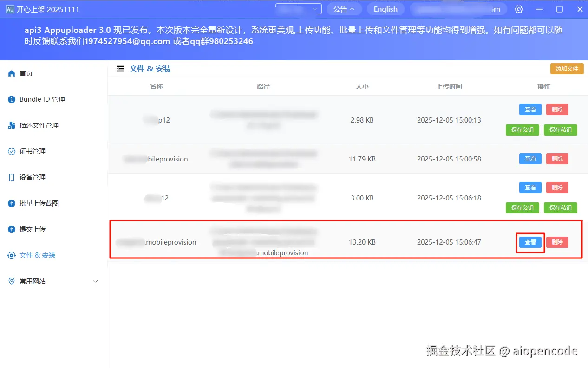
Task: Click the upload arrow icon beside 批量上传截图
Action: tap(12, 203)
